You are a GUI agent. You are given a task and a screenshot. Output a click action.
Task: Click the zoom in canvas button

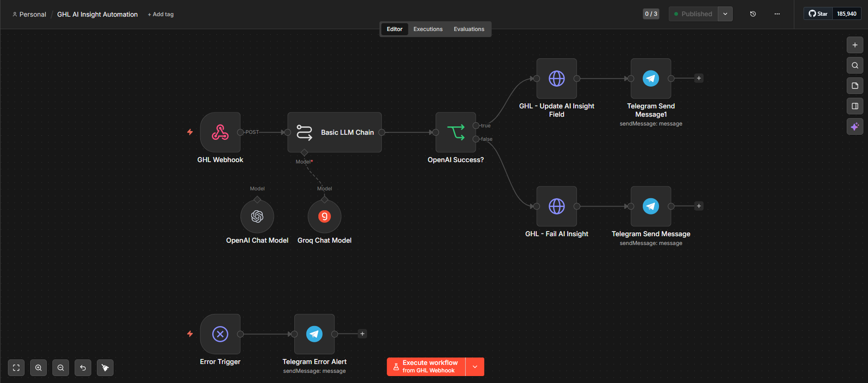point(38,368)
